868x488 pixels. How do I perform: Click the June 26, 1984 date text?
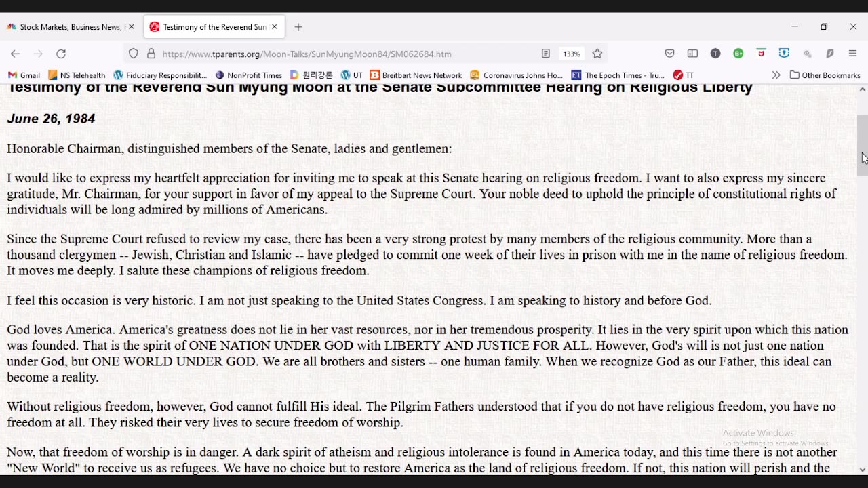(x=51, y=119)
